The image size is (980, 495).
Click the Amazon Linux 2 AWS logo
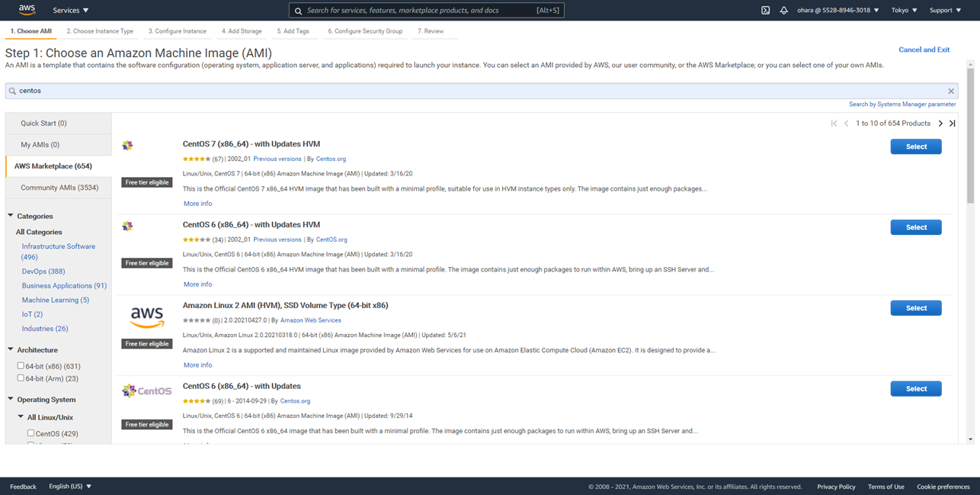coord(147,317)
